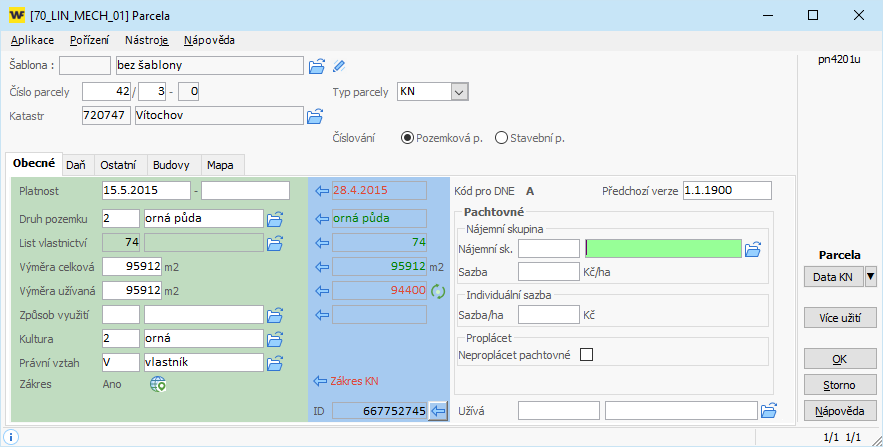Click the WF application logo icon
Viewport: 883px width, 447px height.
click(x=17, y=15)
